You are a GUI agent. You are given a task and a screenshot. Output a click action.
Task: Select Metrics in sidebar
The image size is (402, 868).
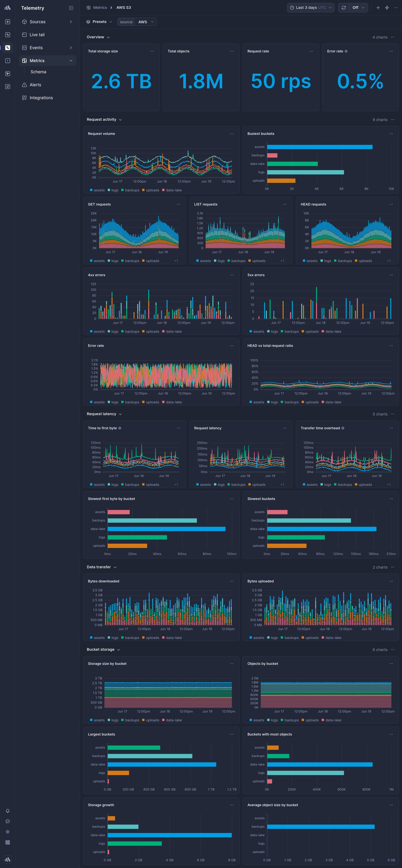pyautogui.click(x=48, y=61)
